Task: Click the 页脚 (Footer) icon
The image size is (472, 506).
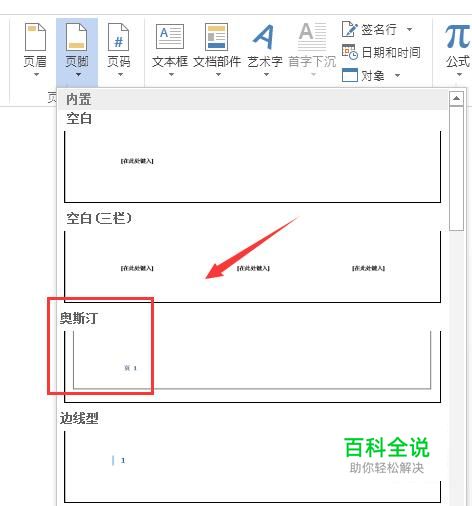Action: (77, 37)
